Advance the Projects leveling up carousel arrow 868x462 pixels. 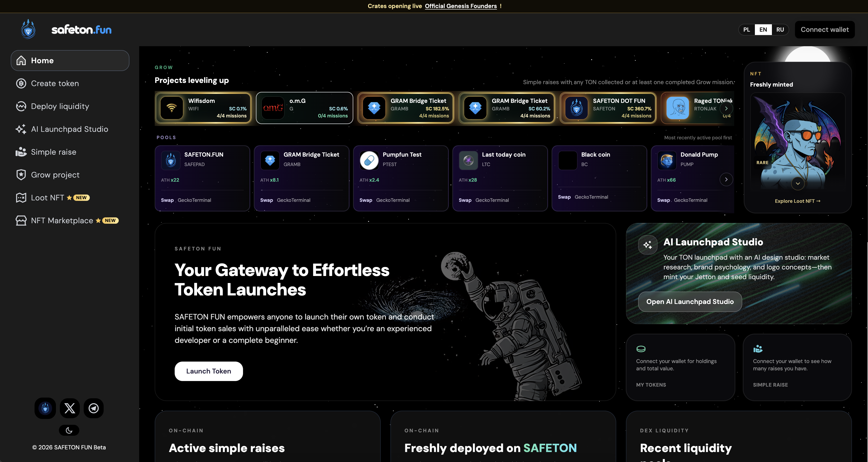click(x=726, y=108)
